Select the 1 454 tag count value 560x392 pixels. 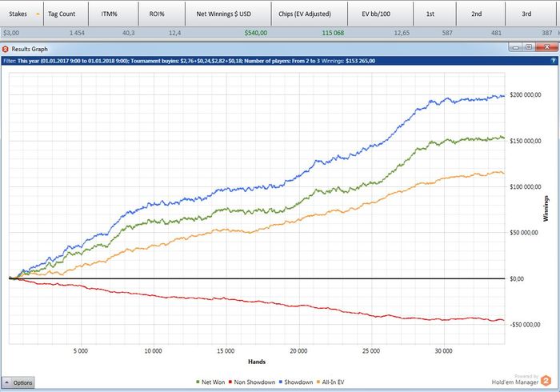click(77, 33)
